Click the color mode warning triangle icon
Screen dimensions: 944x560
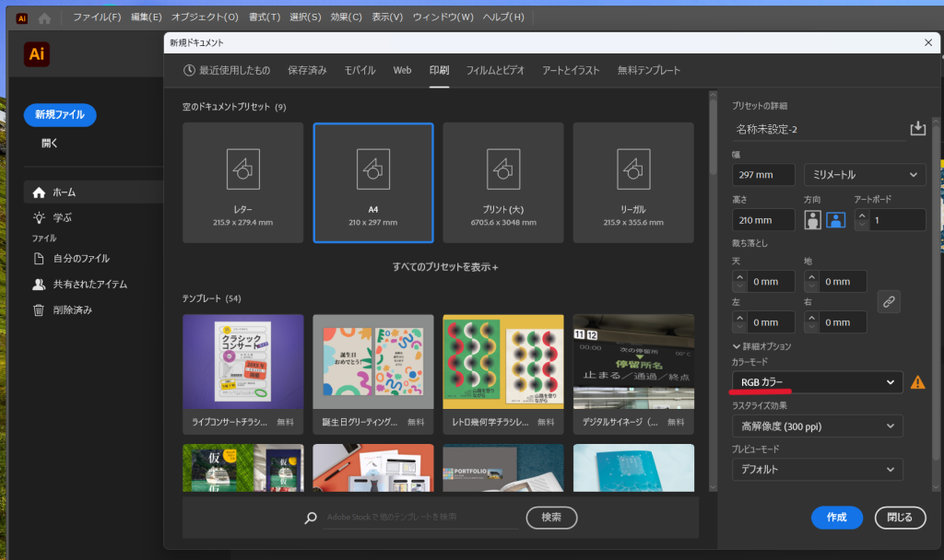pyautogui.click(x=917, y=382)
